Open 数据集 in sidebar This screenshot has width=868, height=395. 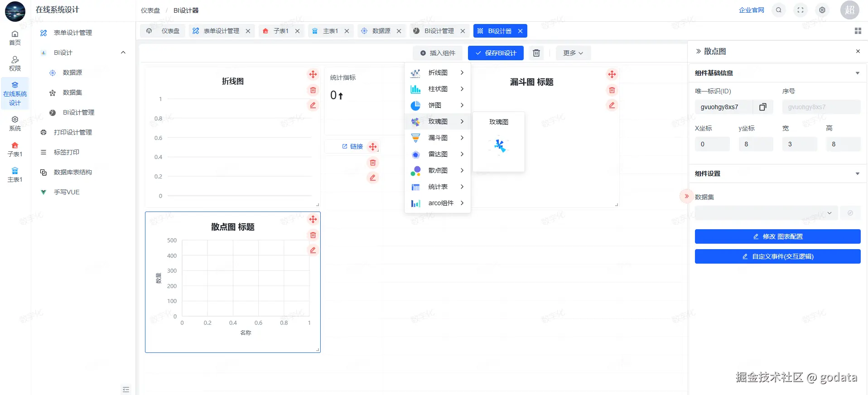pyautogui.click(x=72, y=92)
